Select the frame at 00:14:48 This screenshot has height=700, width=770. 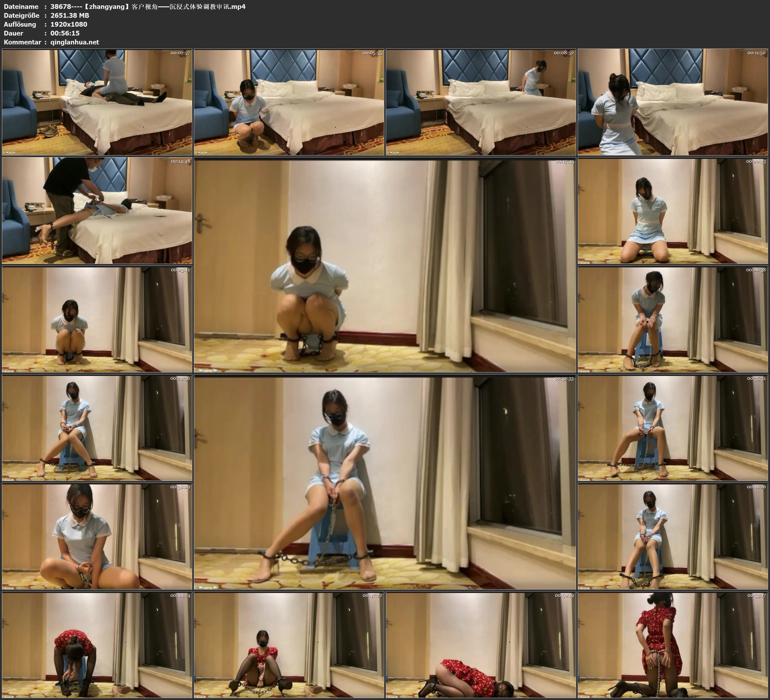click(97, 210)
